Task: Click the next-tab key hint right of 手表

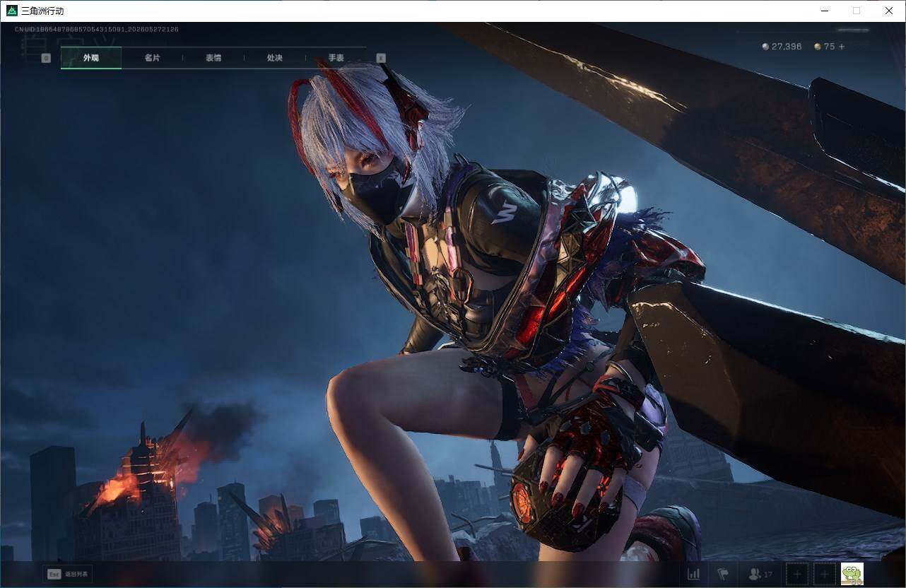Action: point(381,58)
